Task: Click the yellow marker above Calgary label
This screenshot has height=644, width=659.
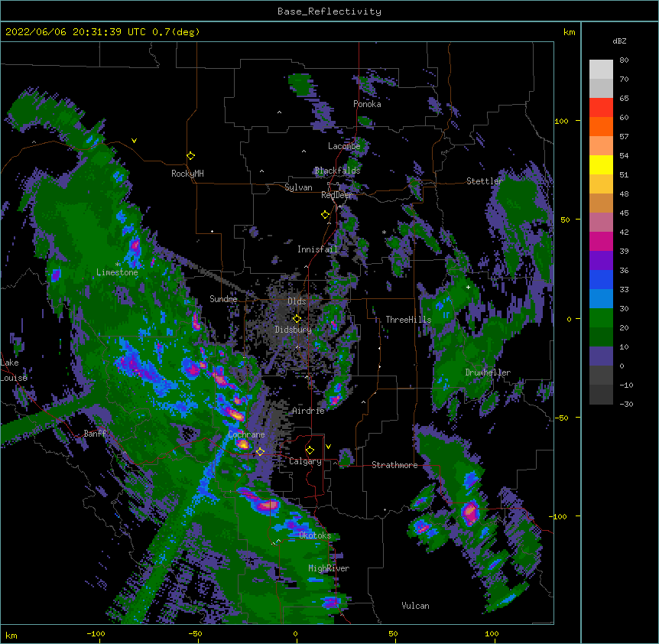Action: (310, 450)
